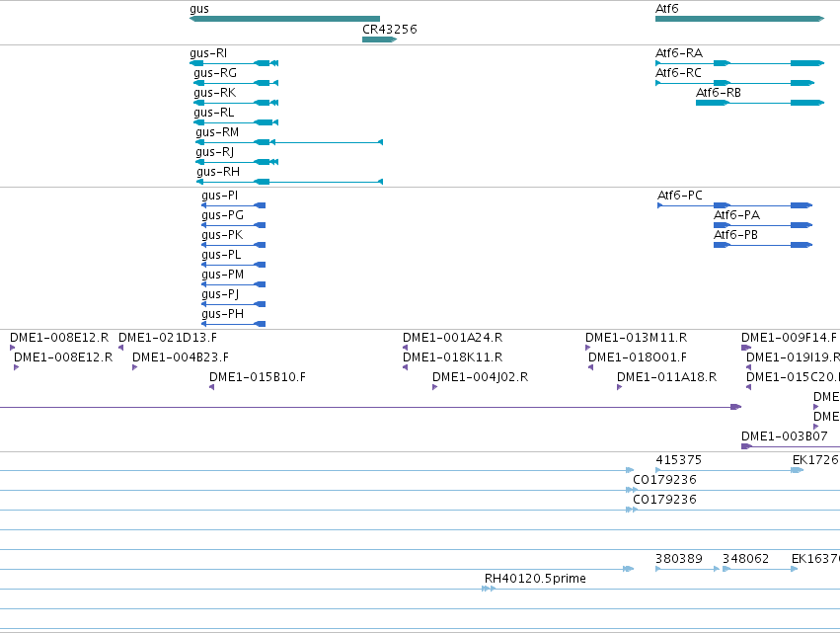
Task: Select the Atf6-PA CDS feature
Action: pyautogui.click(x=763, y=225)
